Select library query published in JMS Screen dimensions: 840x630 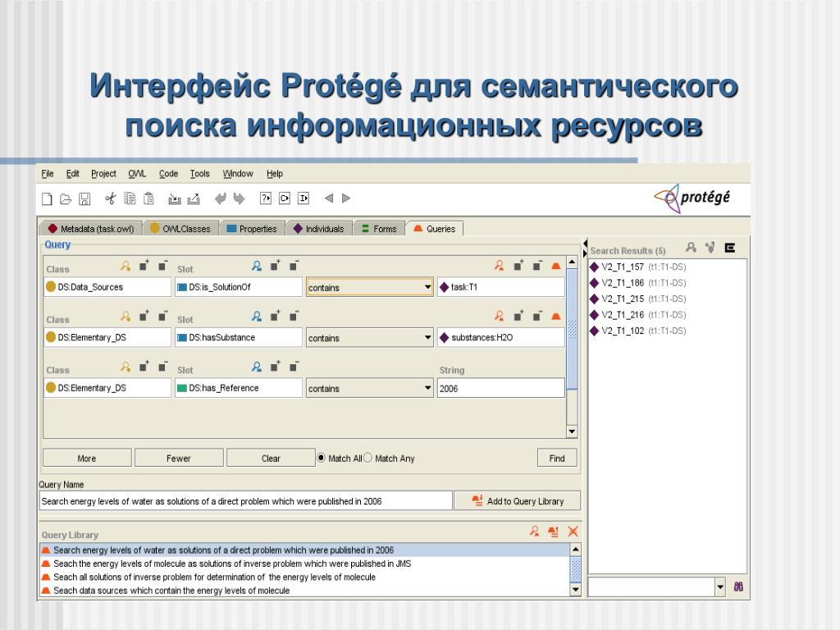[x=305, y=564]
